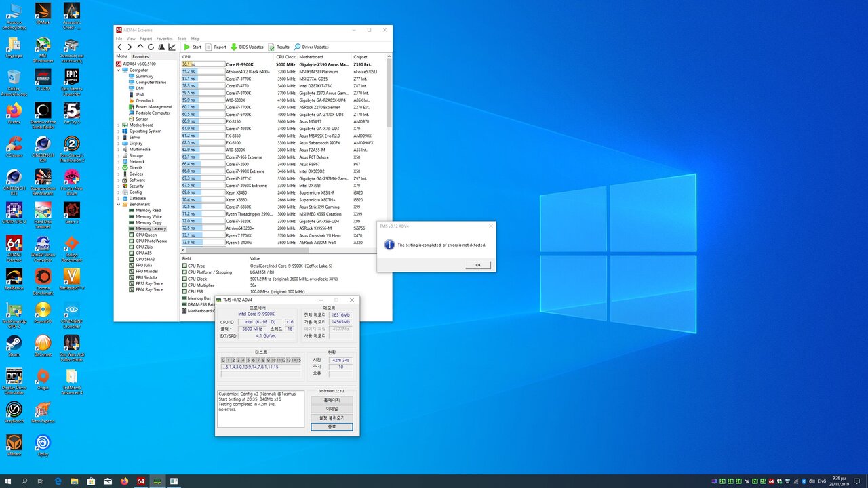The image size is (868, 488).
Task: Open the notification center icon
Action: [x=857, y=481]
